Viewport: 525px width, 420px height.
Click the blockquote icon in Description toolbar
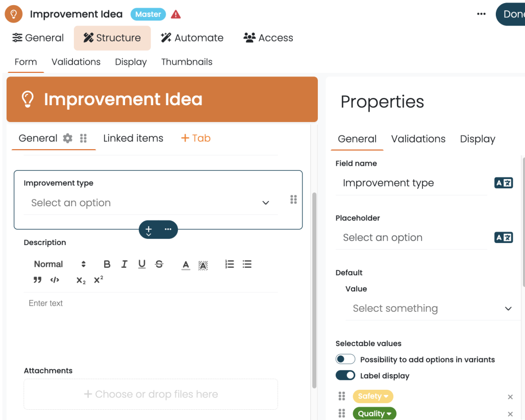click(37, 280)
